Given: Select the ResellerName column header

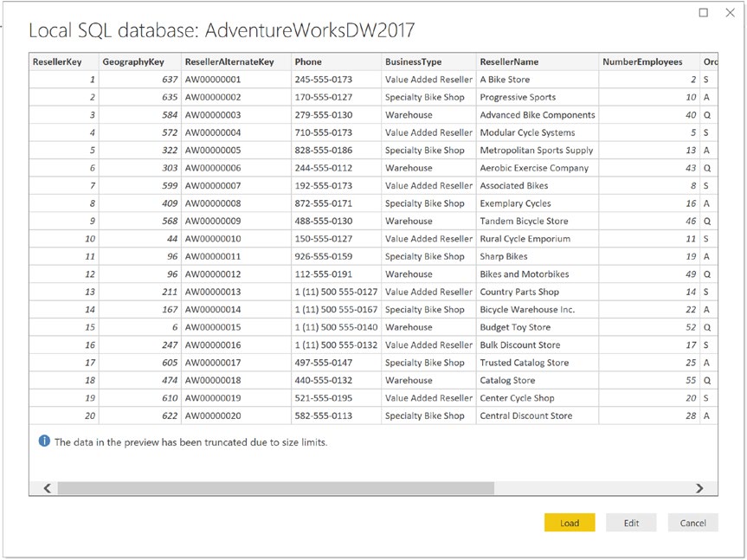Looking at the screenshot, I should (537, 62).
